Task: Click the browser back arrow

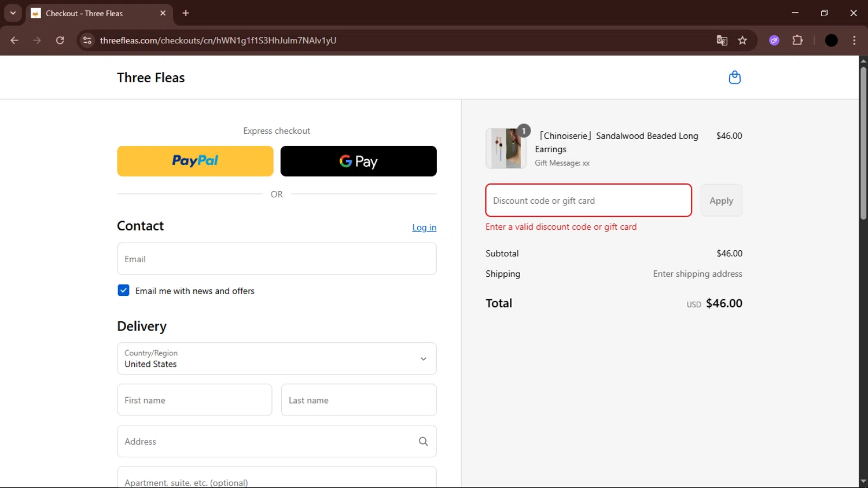Action: pos(14,41)
